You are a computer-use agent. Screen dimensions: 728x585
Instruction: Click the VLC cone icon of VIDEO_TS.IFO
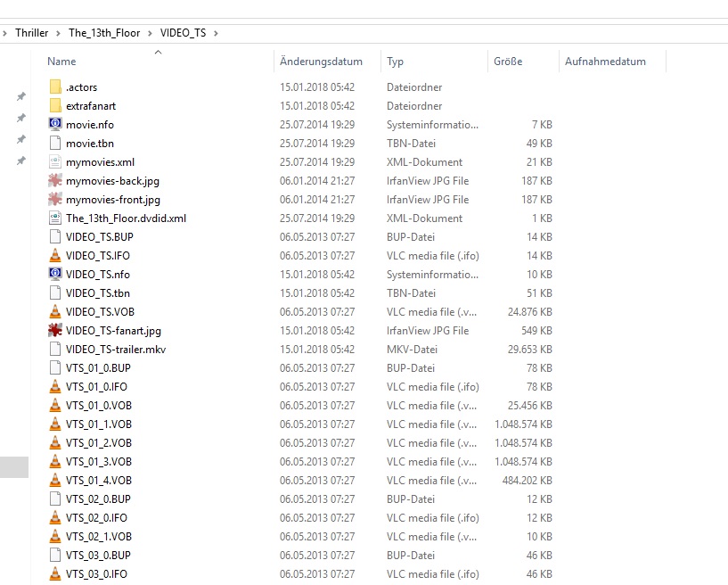coord(54,256)
